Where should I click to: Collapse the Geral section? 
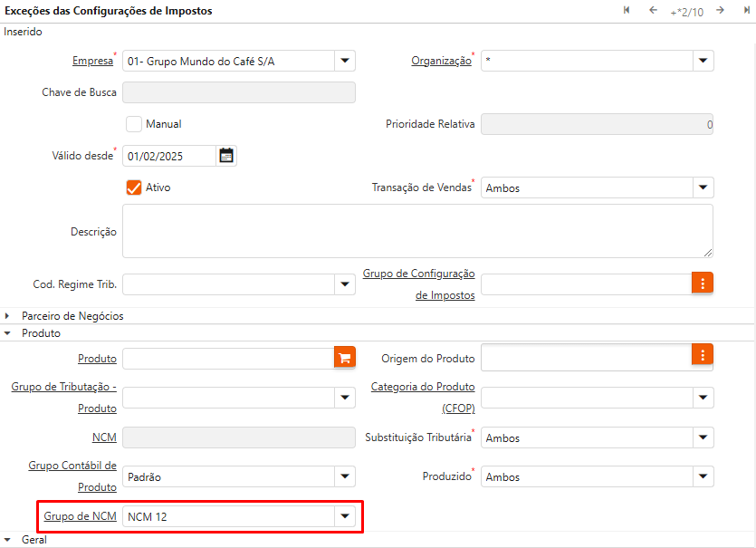9,540
